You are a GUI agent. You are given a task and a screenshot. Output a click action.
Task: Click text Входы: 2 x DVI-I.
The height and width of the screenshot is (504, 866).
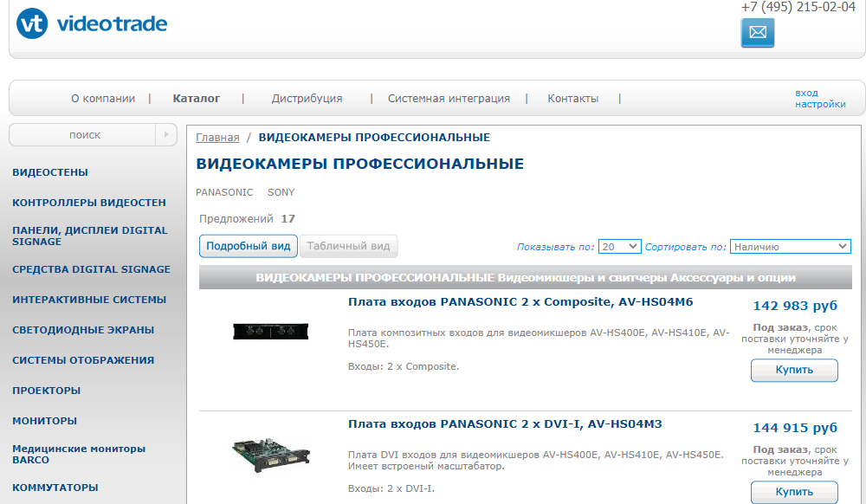click(391, 488)
